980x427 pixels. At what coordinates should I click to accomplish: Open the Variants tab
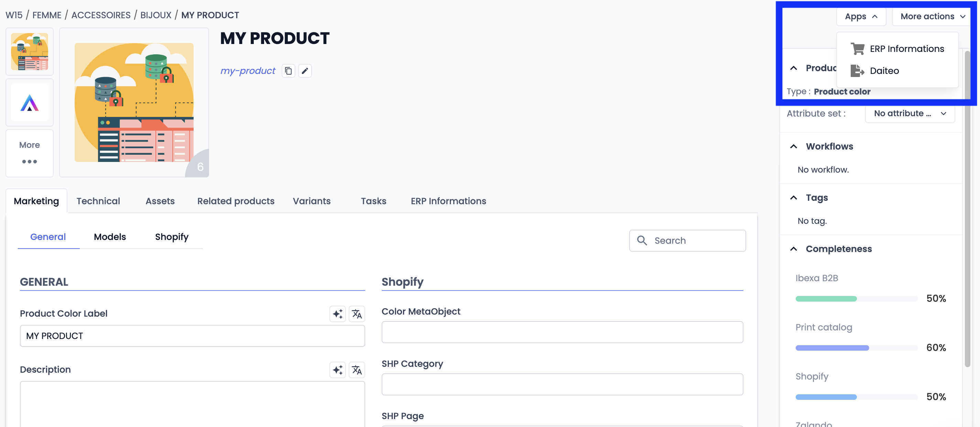312,201
